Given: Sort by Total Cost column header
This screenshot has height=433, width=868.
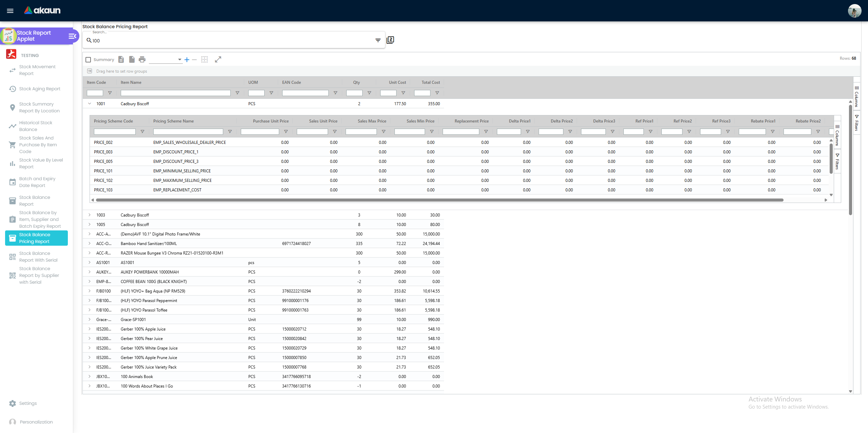Looking at the screenshot, I should pyautogui.click(x=430, y=82).
